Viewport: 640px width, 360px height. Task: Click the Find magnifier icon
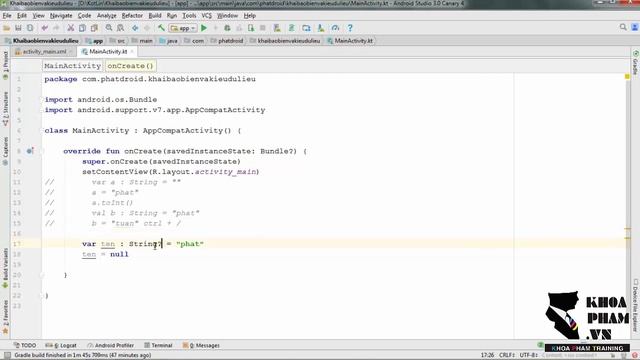point(109,28)
